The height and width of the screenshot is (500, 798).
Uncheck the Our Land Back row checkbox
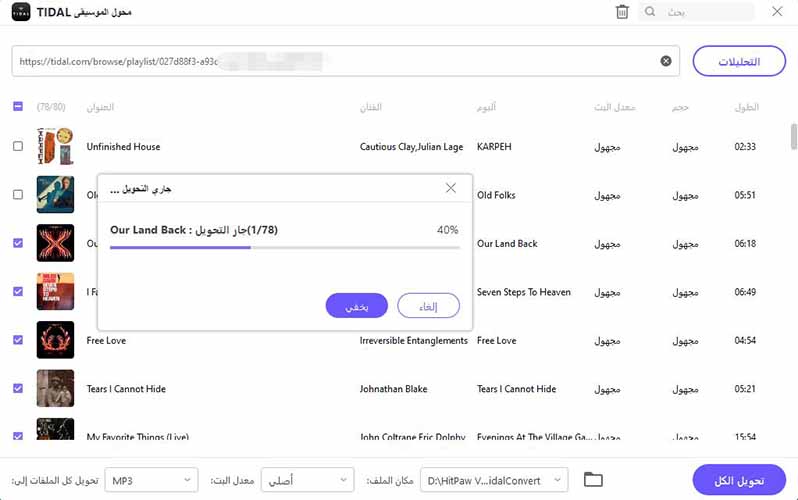point(18,243)
